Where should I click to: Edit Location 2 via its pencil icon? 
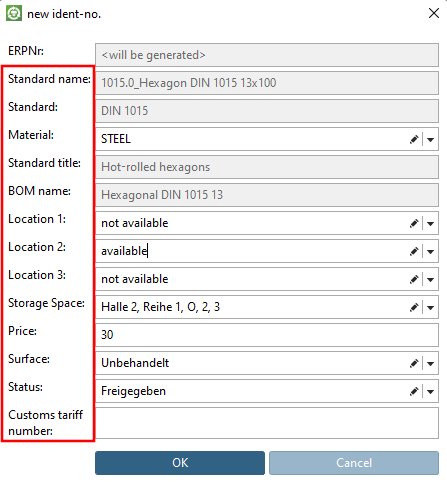[x=414, y=251]
